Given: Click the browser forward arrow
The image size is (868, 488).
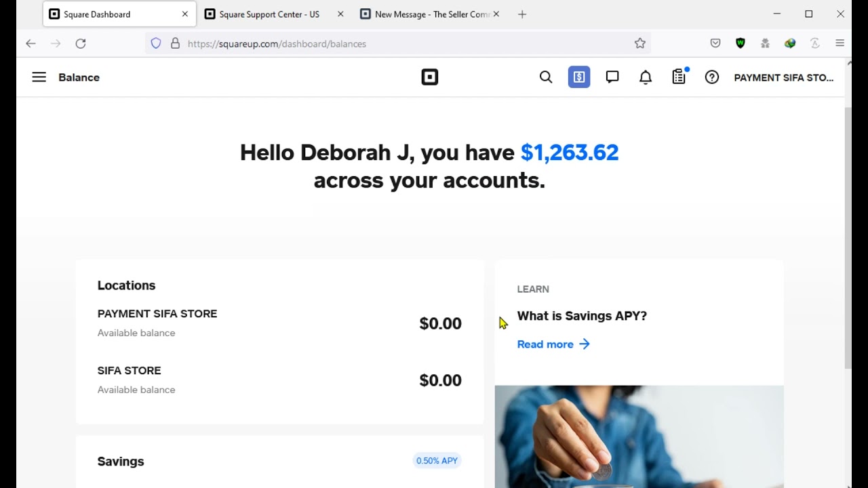Looking at the screenshot, I should click(x=56, y=43).
